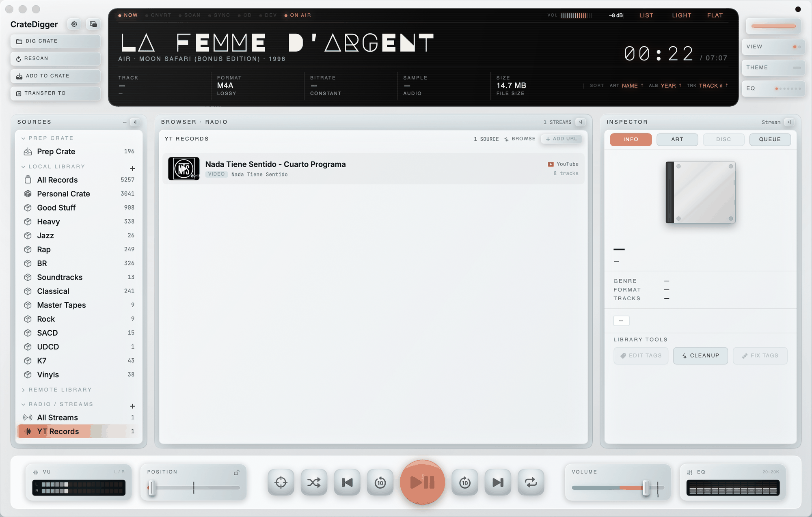Click the position lock icon
Viewport: 812px width, 517px height.
[237, 472]
